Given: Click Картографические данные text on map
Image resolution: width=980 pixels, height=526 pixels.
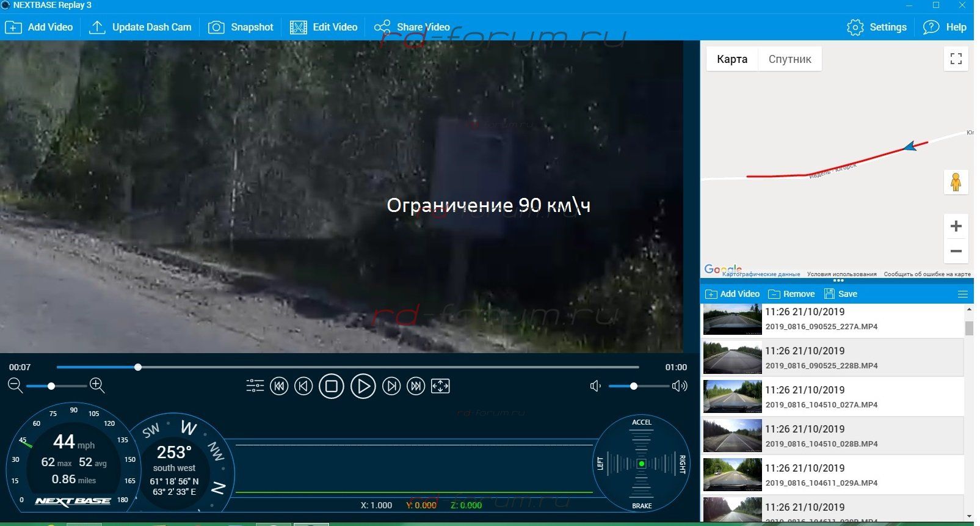Looking at the screenshot, I should pos(761,274).
